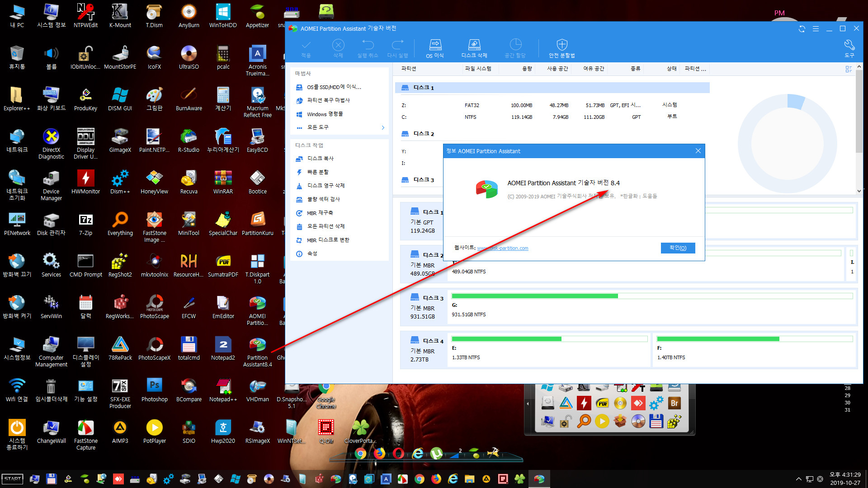Show hidden tray icons chevron

(798, 479)
